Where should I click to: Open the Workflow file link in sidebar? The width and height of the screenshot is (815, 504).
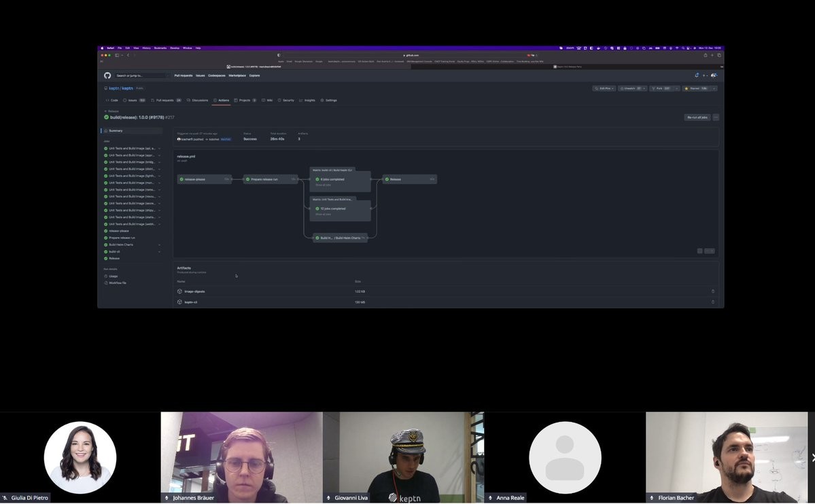[117, 283]
